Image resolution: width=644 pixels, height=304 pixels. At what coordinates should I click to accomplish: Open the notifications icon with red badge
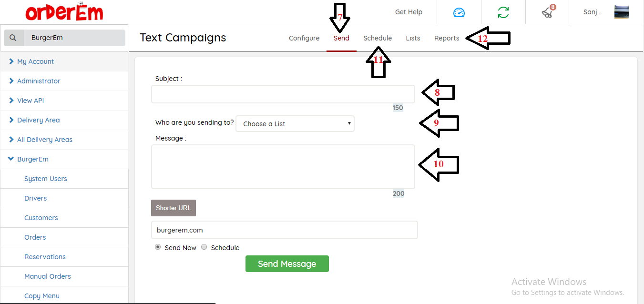[548, 12]
